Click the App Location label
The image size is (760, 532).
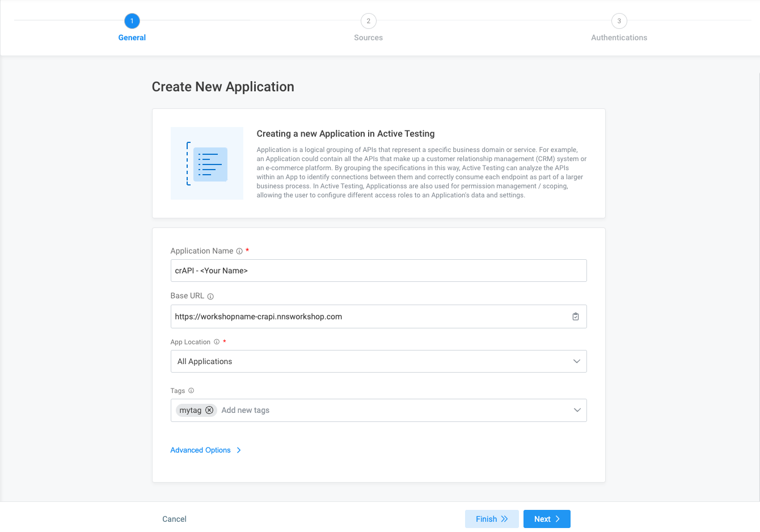[191, 342]
